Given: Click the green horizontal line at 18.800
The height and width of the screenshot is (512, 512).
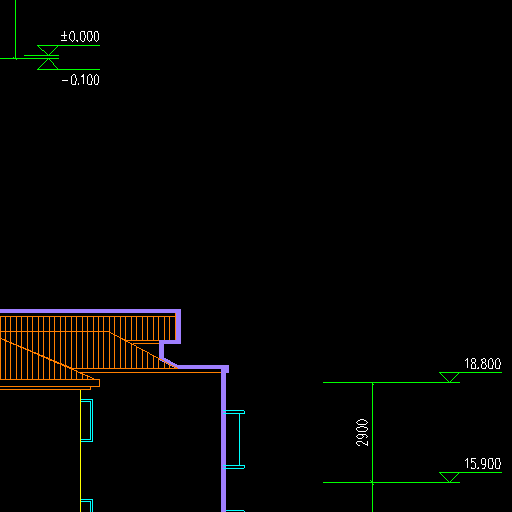Looking at the screenshot, I should 391,382.
